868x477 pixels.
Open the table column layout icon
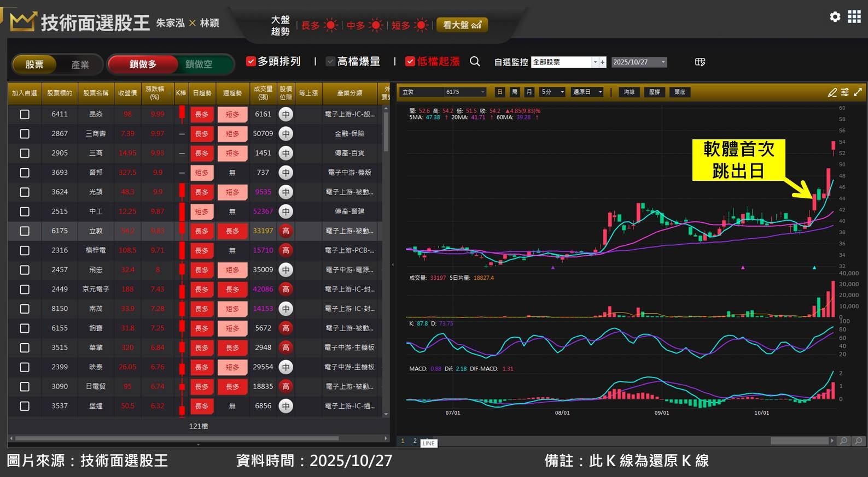tap(700, 62)
